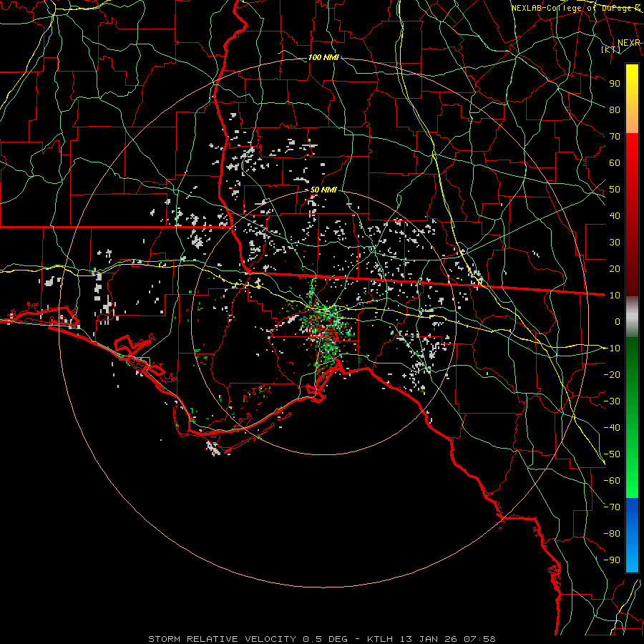The height and width of the screenshot is (644, 644).
Task: Click the positive 10 value on velocity scale
Action: coord(615,296)
